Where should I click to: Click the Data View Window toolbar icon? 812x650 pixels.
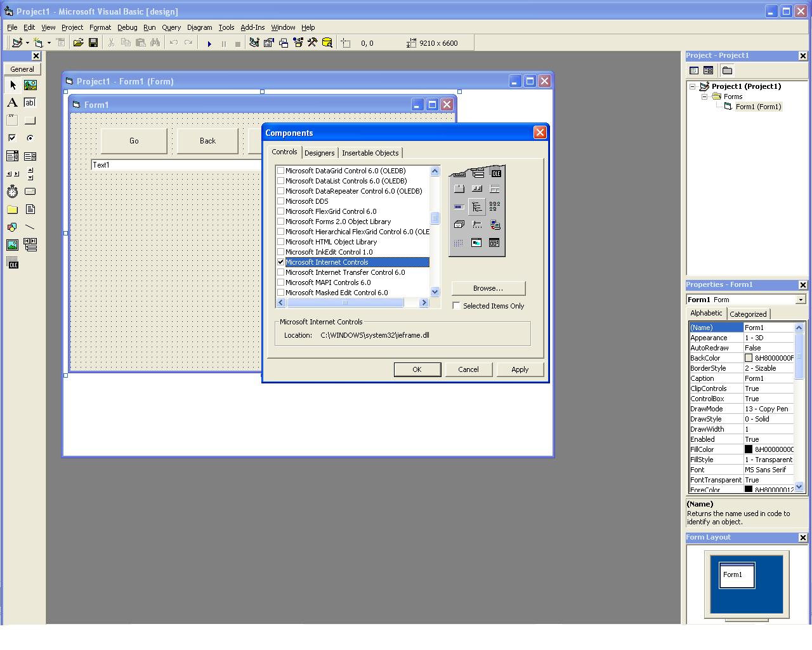[x=327, y=43]
